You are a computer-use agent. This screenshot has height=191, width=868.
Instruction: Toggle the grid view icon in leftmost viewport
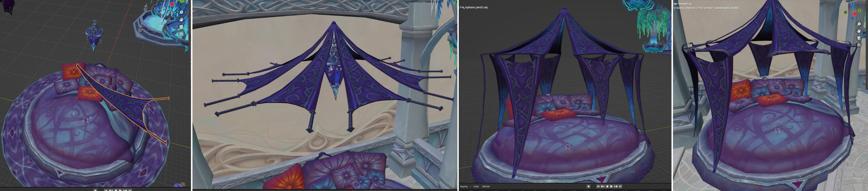(181, 34)
